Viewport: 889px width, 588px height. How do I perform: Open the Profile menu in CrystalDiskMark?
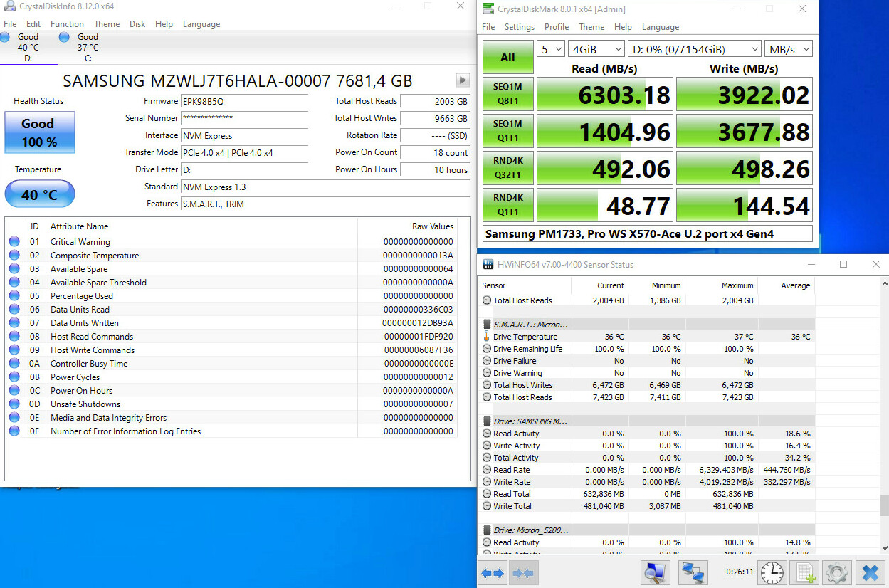point(557,27)
